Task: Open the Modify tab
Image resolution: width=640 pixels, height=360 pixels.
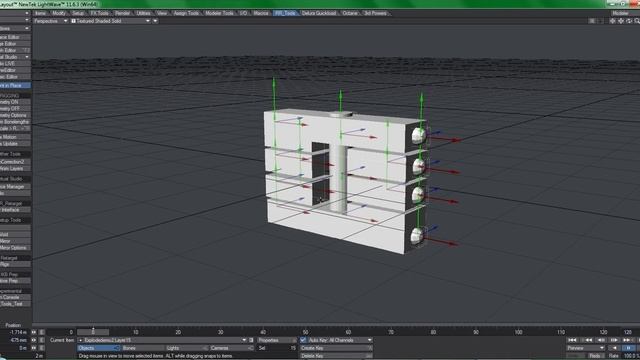Action: 59,13
